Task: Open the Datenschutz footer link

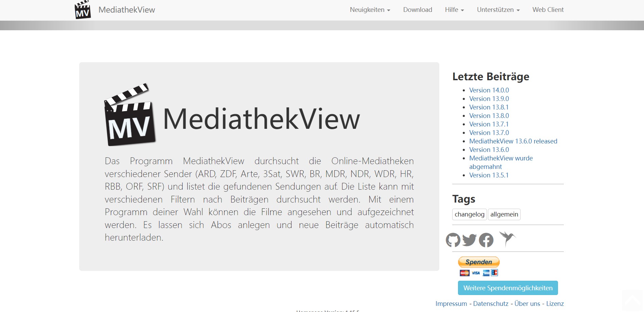Action: click(x=491, y=304)
